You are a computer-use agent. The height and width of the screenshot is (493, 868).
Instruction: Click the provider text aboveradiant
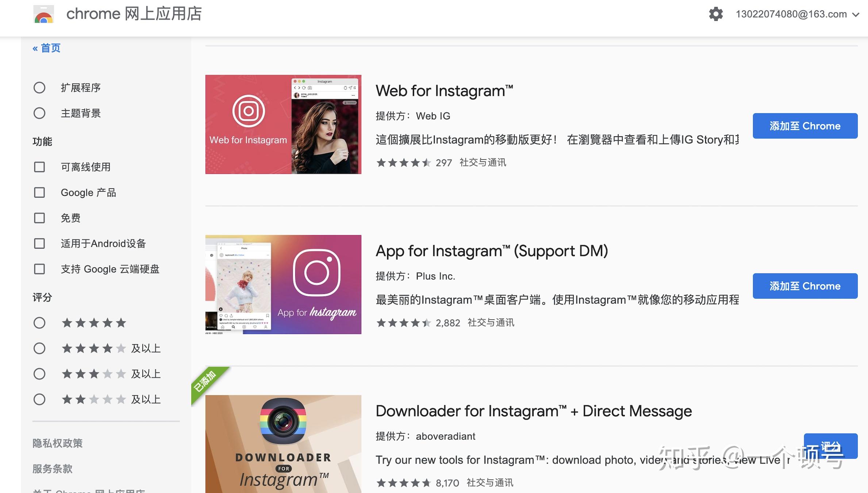tap(445, 436)
